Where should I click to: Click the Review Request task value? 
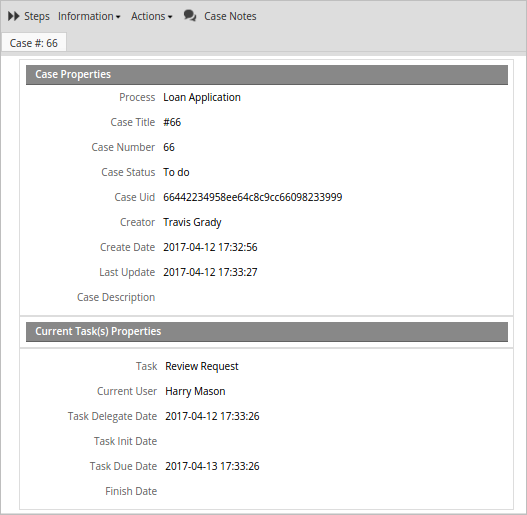tap(202, 366)
